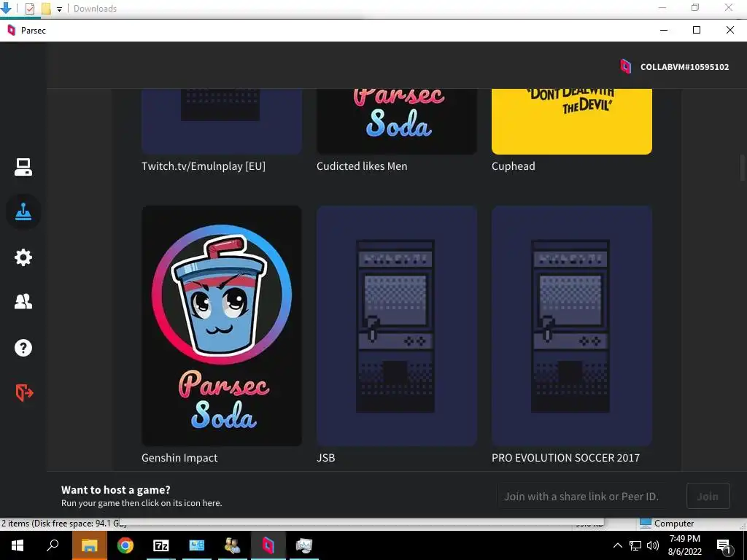Click Downloads window quick access dropdown arrow
The height and width of the screenshot is (560, 747).
tap(59, 9)
